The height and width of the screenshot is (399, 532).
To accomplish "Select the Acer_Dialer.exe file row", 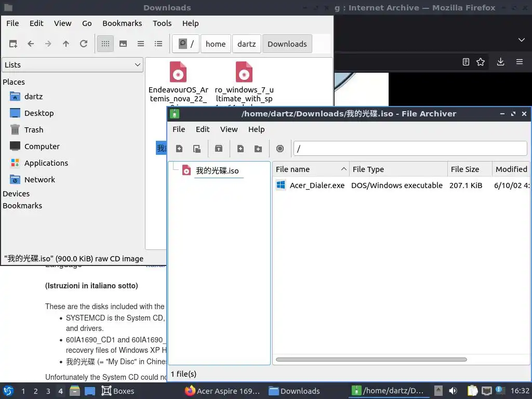I will click(x=402, y=185).
